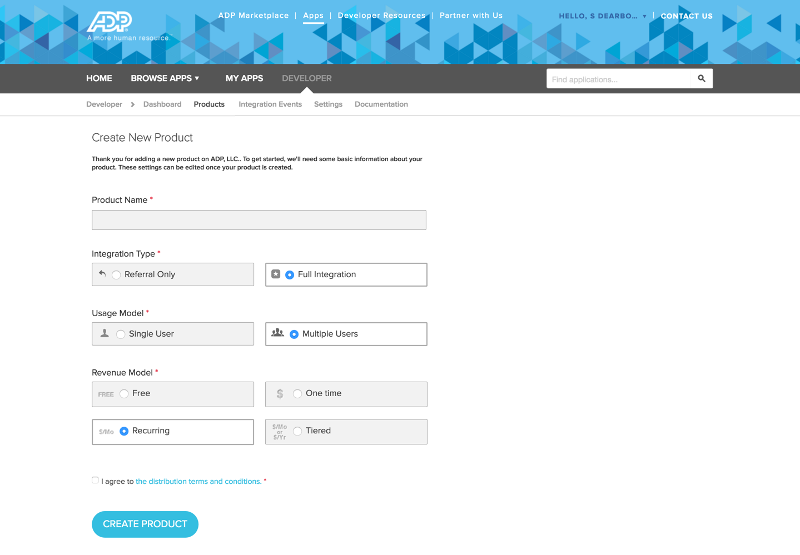800x555 pixels.
Task: Click the Revenue Model label
Action: point(122,373)
